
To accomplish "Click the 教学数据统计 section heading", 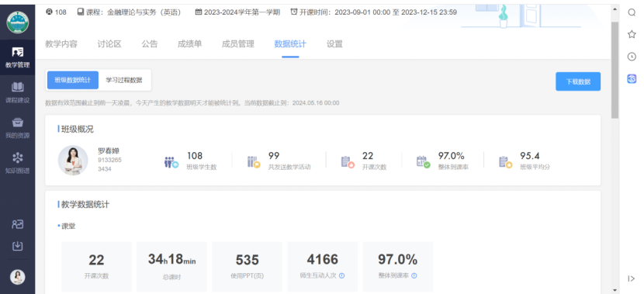I will point(85,205).
